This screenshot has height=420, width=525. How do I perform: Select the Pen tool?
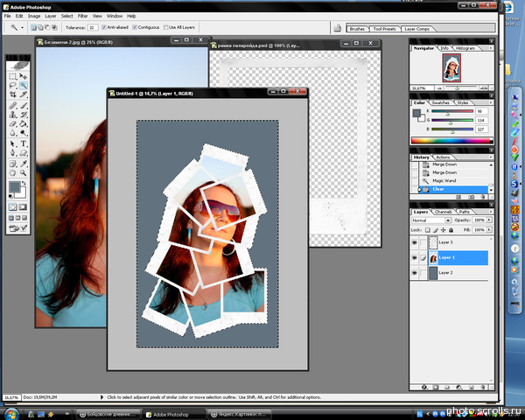13,153
